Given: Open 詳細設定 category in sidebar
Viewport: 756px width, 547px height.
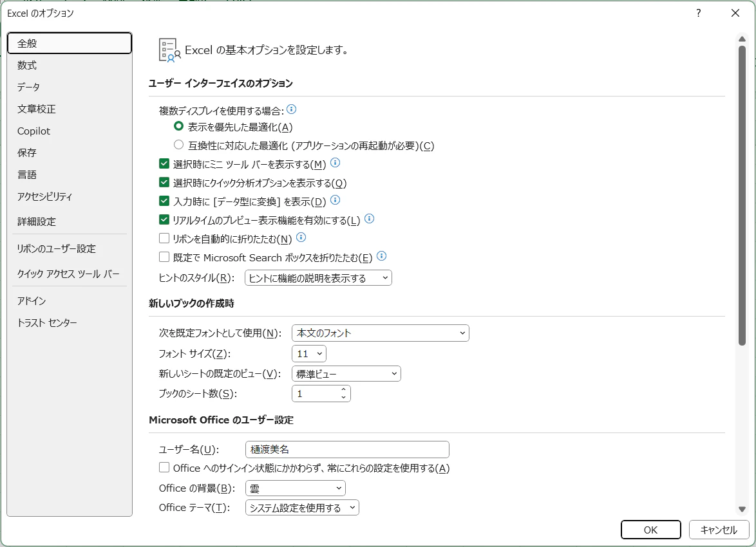Looking at the screenshot, I should click(70, 221).
